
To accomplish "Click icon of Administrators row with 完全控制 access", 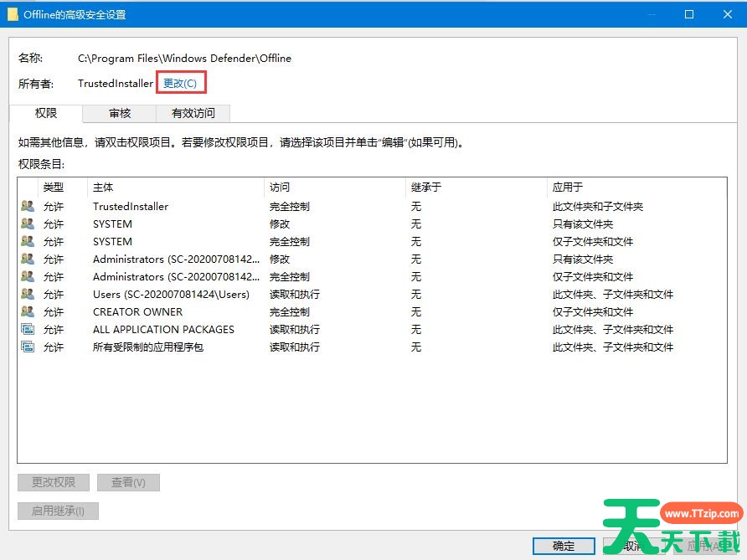I will click(x=28, y=276).
